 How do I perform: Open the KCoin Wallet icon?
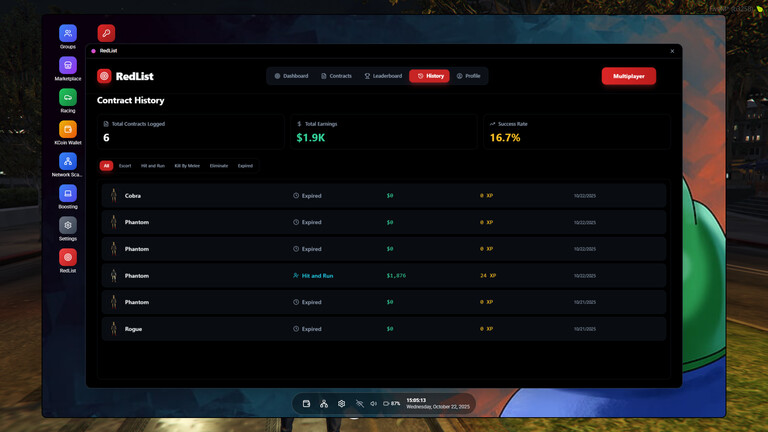coord(68,129)
